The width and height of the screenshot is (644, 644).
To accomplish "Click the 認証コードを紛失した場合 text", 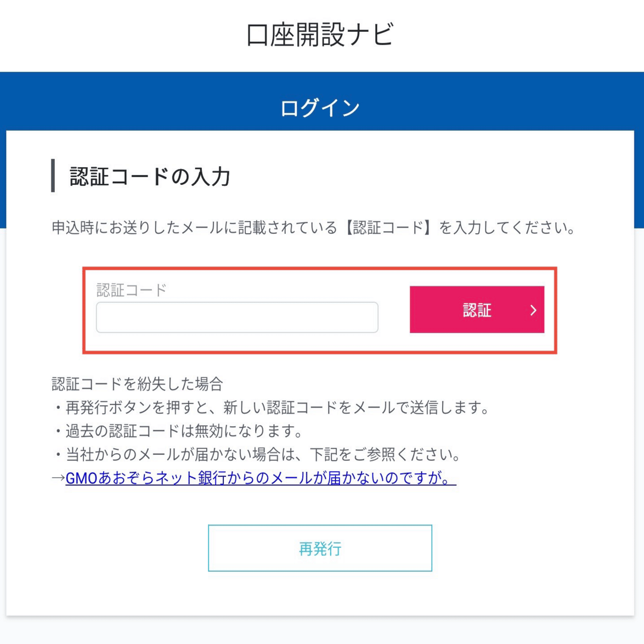I will point(137,384).
